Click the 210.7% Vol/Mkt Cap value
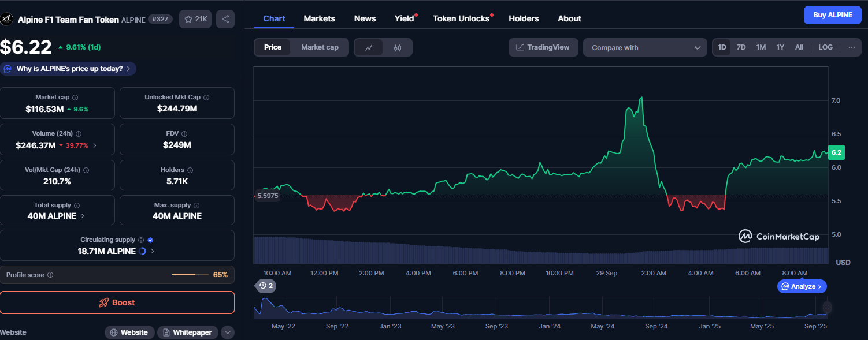The width and height of the screenshot is (868, 340). coord(57,181)
